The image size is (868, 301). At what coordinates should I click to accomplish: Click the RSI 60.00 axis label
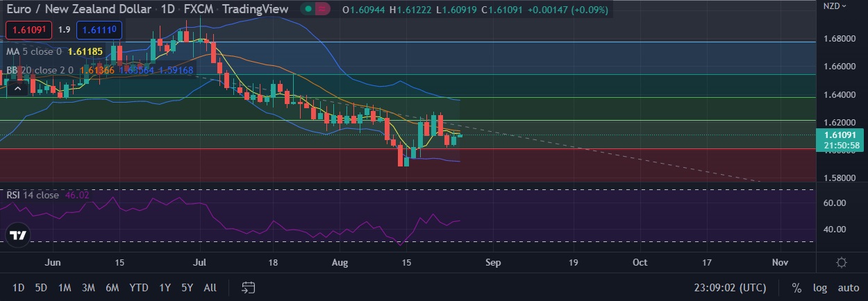click(x=835, y=203)
